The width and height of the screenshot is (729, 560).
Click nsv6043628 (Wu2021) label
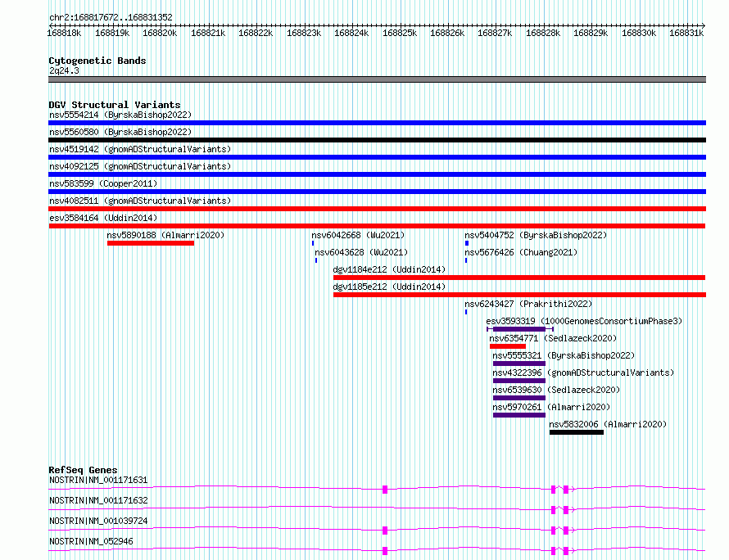361,252
